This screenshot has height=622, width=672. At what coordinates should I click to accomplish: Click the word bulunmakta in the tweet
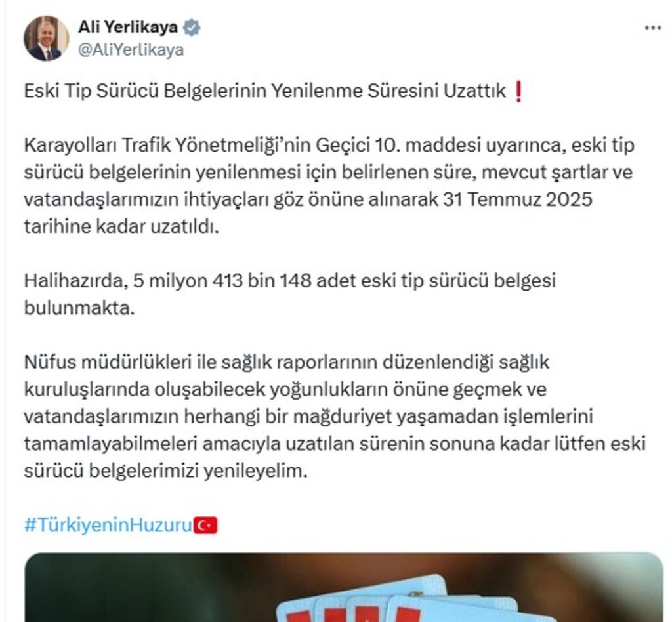tap(79, 308)
